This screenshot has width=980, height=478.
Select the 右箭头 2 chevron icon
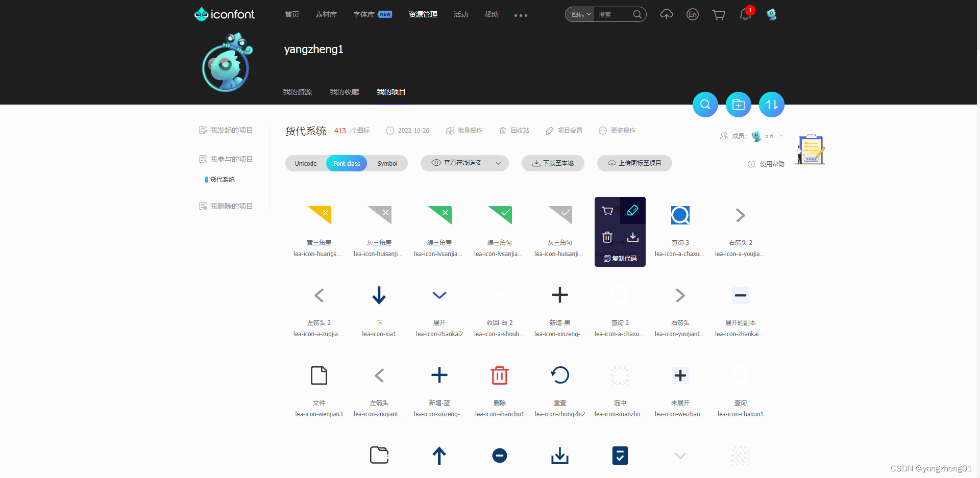point(741,215)
